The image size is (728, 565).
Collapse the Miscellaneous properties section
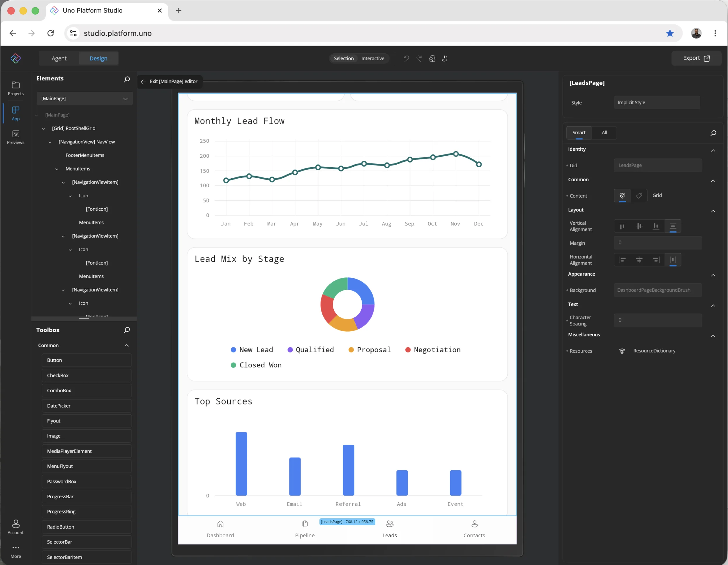coord(713,336)
